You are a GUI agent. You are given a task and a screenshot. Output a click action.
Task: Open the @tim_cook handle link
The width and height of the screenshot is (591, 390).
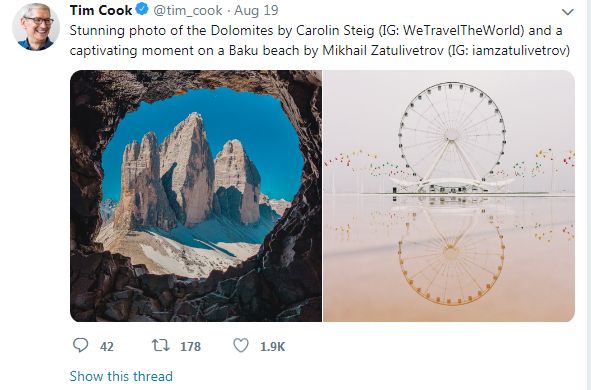pyautogui.click(x=188, y=11)
